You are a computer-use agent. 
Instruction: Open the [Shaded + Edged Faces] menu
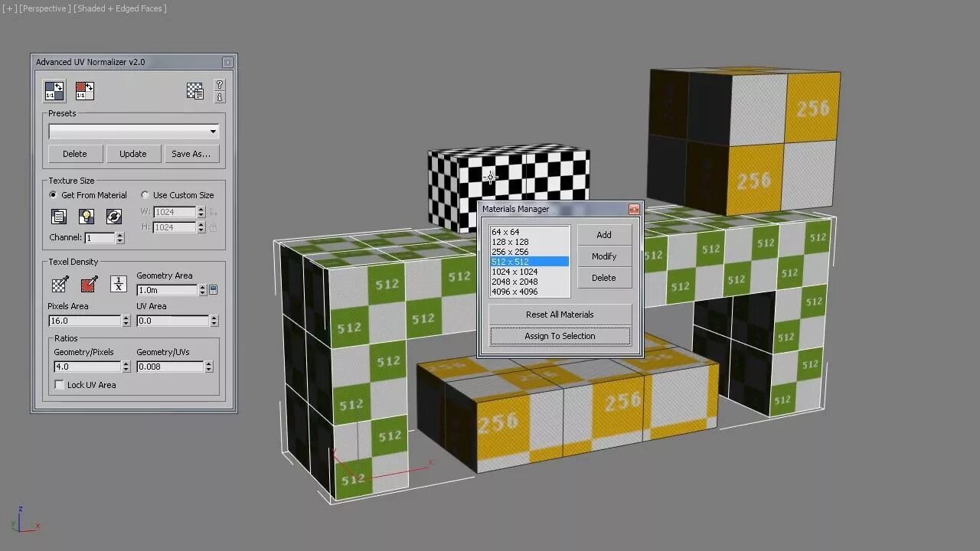[x=120, y=8]
